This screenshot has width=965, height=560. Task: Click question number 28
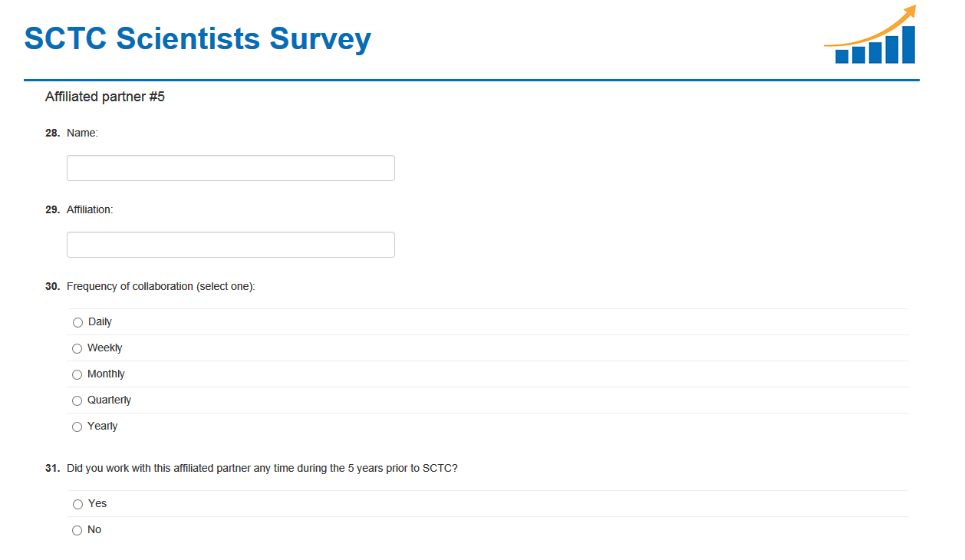click(x=52, y=133)
